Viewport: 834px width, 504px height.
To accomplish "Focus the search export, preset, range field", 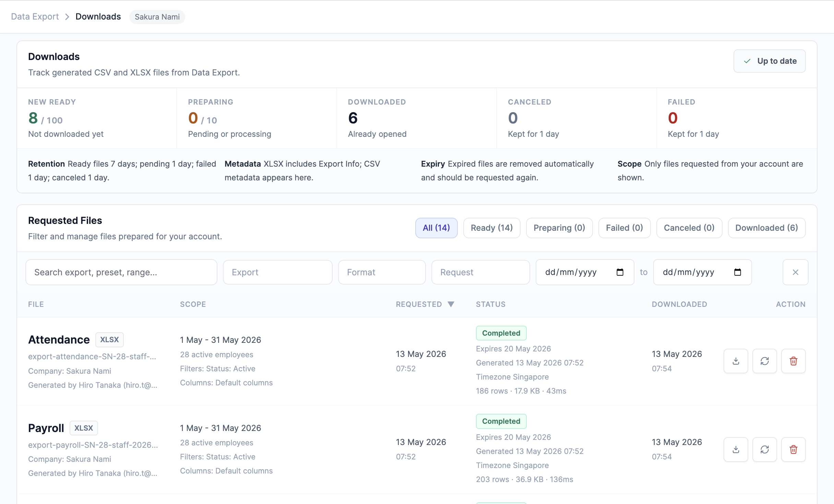I will pyautogui.click(x=121, y=272).
